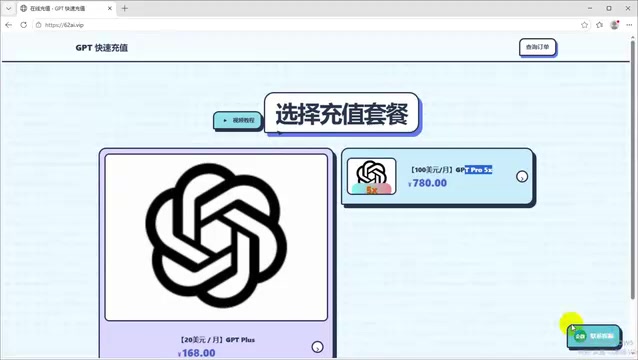The width and height of the screenshot is (638, 360).
Task: Click the 【20美元/月】GPT Plus title
Action: (x=217, y=340)
